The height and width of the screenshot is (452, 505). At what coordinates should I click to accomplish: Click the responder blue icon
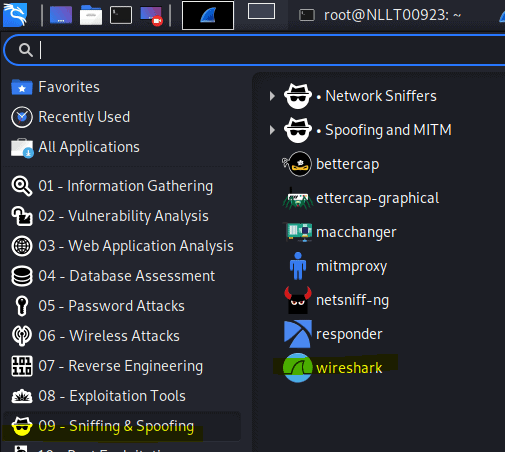pos(298,334)
